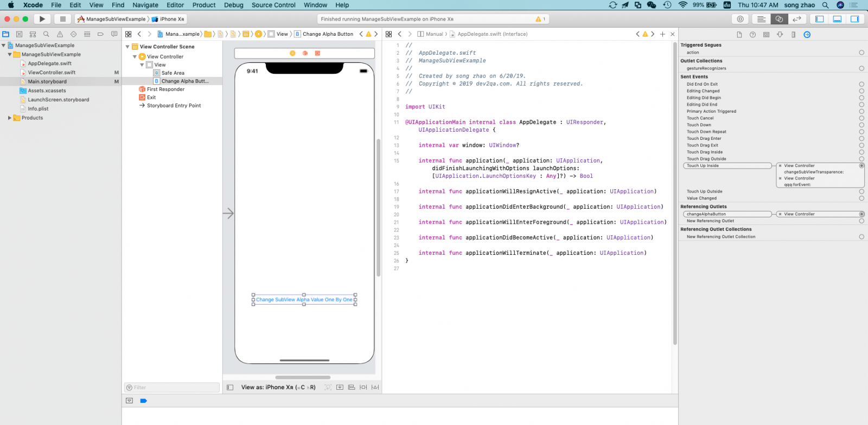Show the Attributes inspector
Screen dimensions: 868x425
780,35
